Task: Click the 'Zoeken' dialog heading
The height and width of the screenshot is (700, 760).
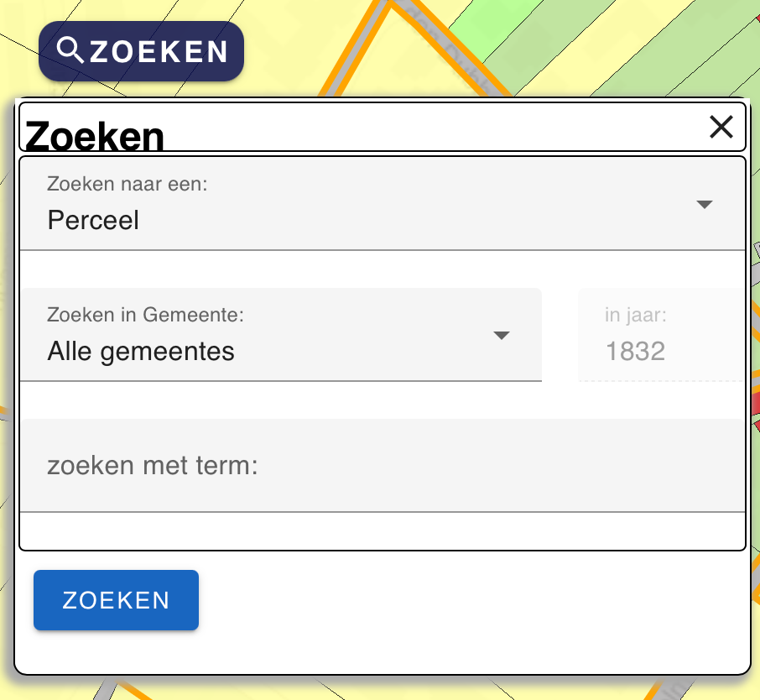Action: click(95, 135)
